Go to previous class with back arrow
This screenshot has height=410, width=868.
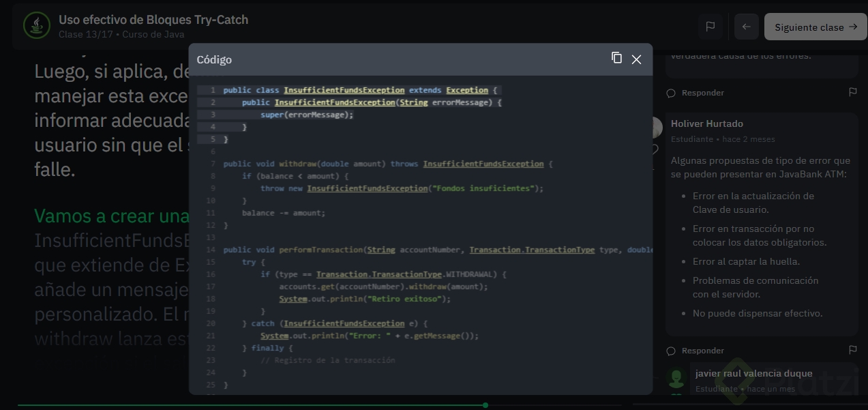[747, 27]
